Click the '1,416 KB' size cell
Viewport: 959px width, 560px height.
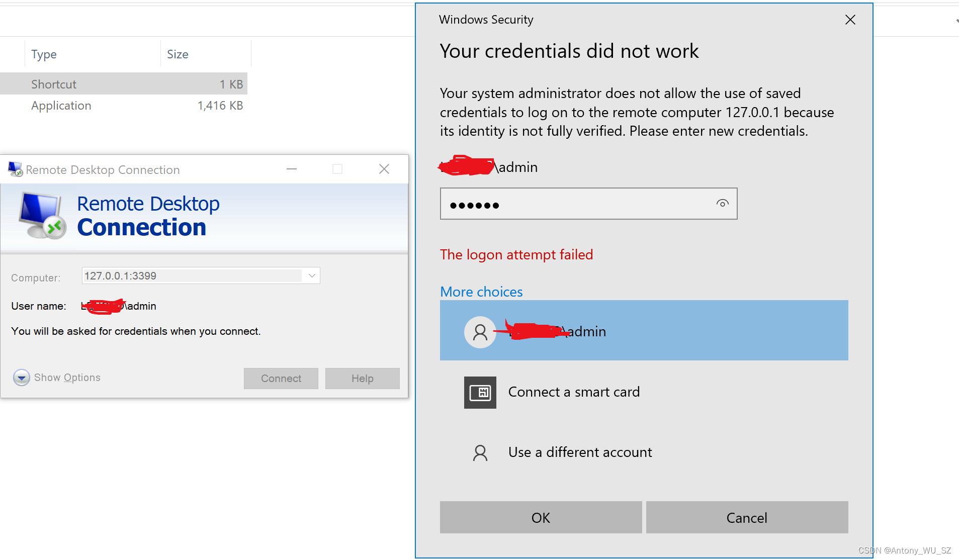point(220,106)
